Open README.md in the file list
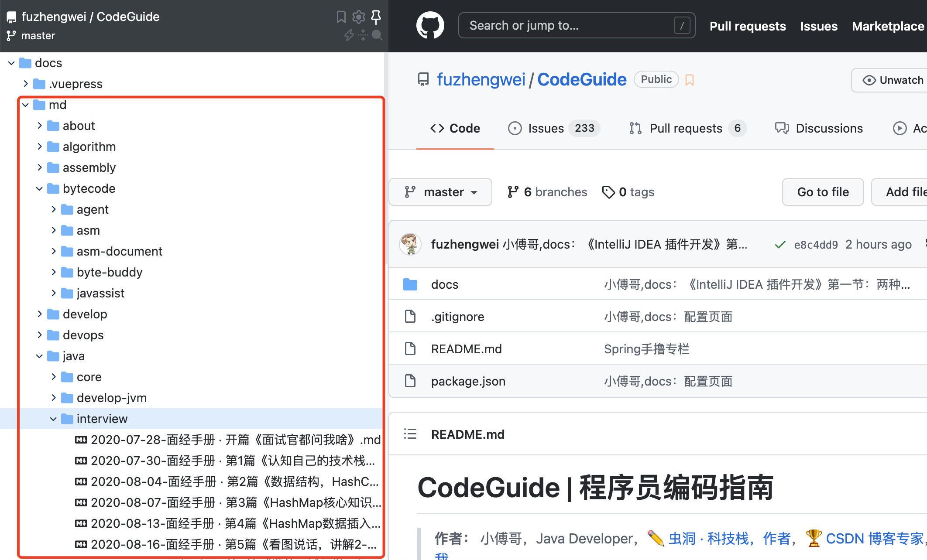 (466, 349)
